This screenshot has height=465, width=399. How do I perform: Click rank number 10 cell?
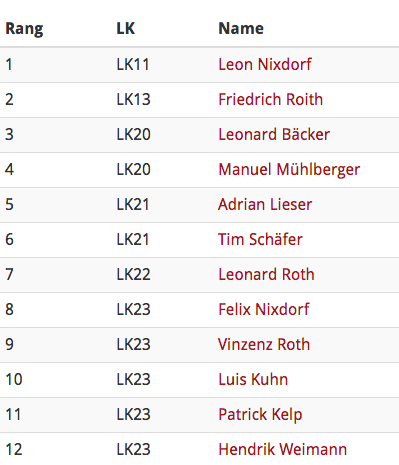pos(14,379)
